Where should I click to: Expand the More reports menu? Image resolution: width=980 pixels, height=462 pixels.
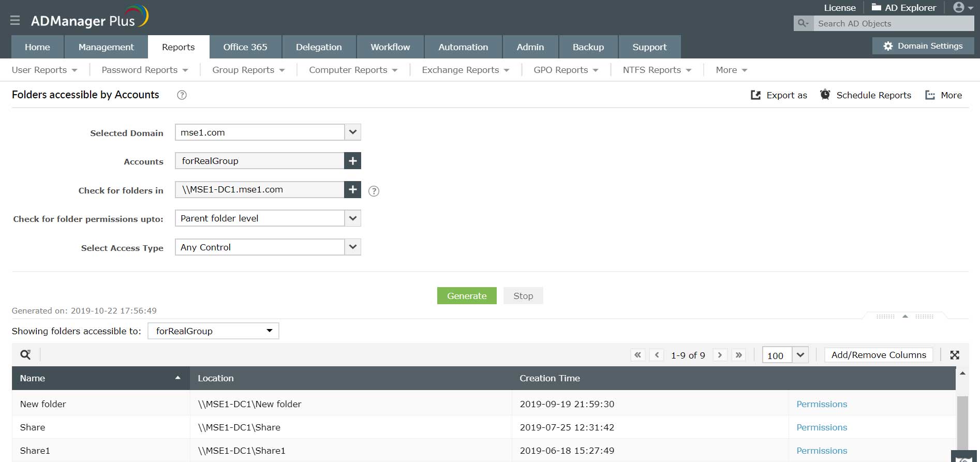point(732,70)
